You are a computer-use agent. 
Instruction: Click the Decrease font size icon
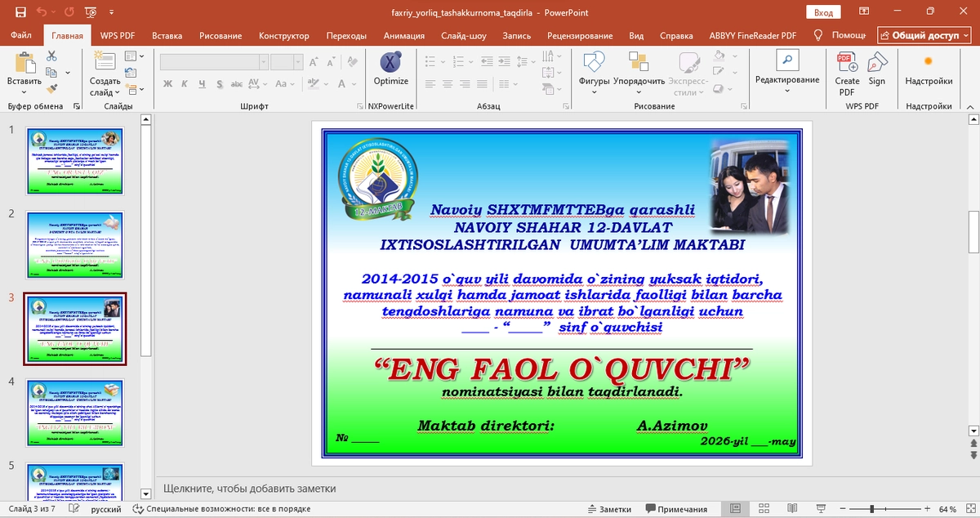pyautogui.click(x=331, y=62)
